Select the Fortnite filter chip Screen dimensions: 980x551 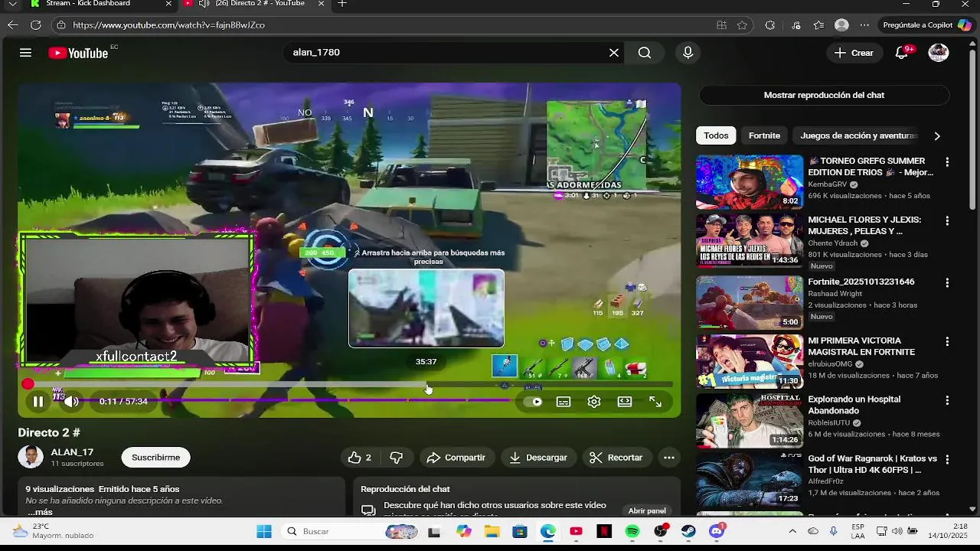coord(764,135)
